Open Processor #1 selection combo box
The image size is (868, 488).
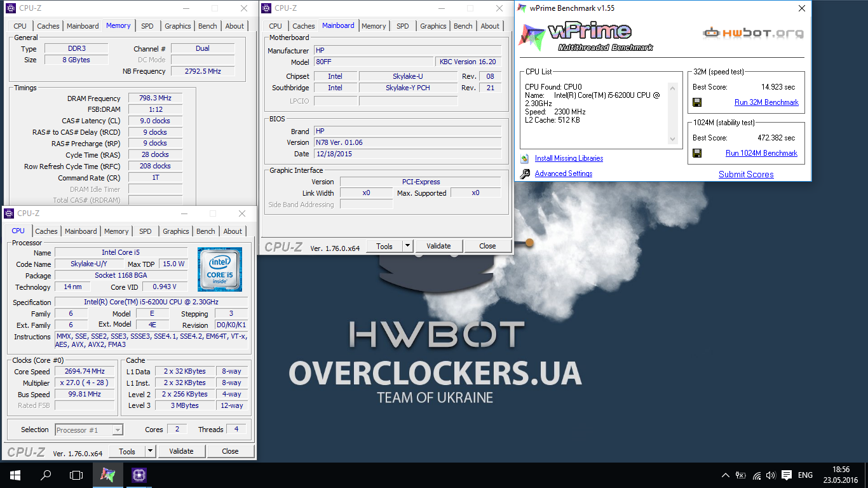(89, 430)
